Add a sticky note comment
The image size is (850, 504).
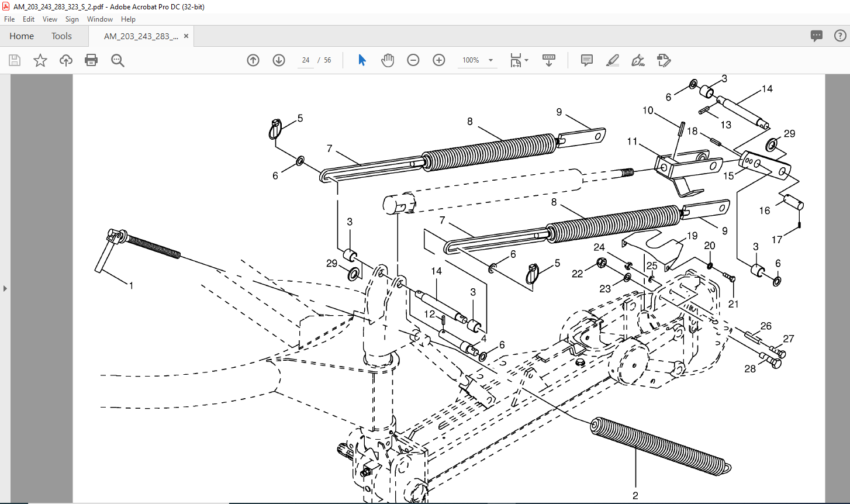587,60
